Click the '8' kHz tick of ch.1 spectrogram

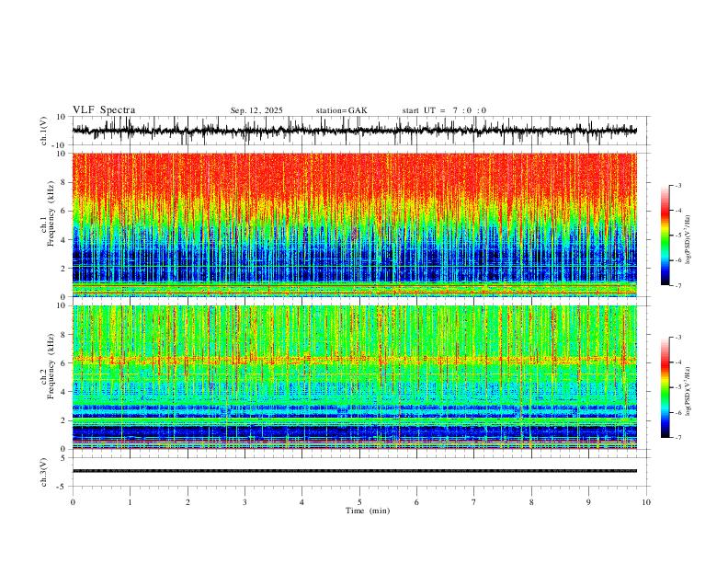pyautogui.click(x=64, y=182)
